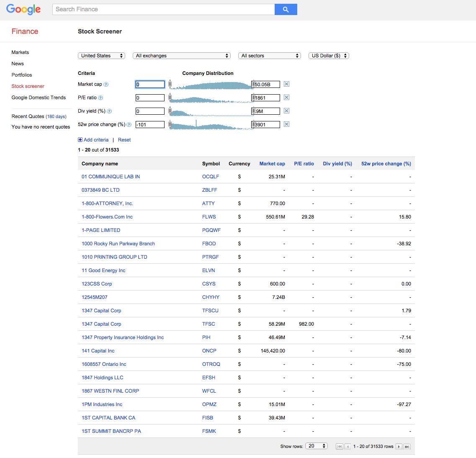Open 1ST CAPITAL BANK CA link
This screenshot has width=476, height=458.
[x=109, y=418]
